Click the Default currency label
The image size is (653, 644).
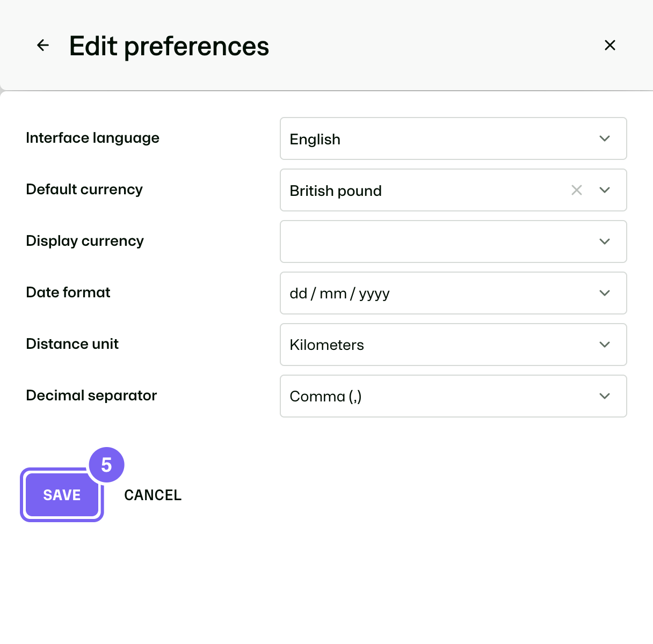(84, 189)
